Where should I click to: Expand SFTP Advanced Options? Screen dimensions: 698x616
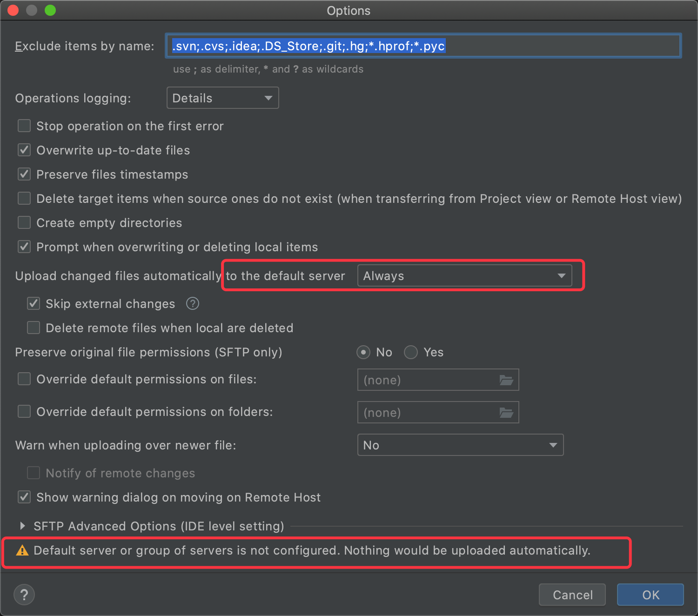click(x=22, y=526)
